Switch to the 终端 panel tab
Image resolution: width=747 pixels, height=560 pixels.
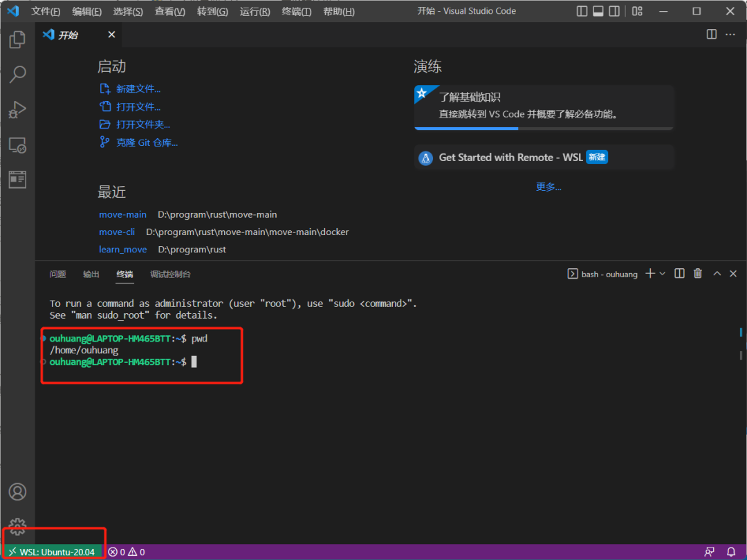[x=124, y=274]
